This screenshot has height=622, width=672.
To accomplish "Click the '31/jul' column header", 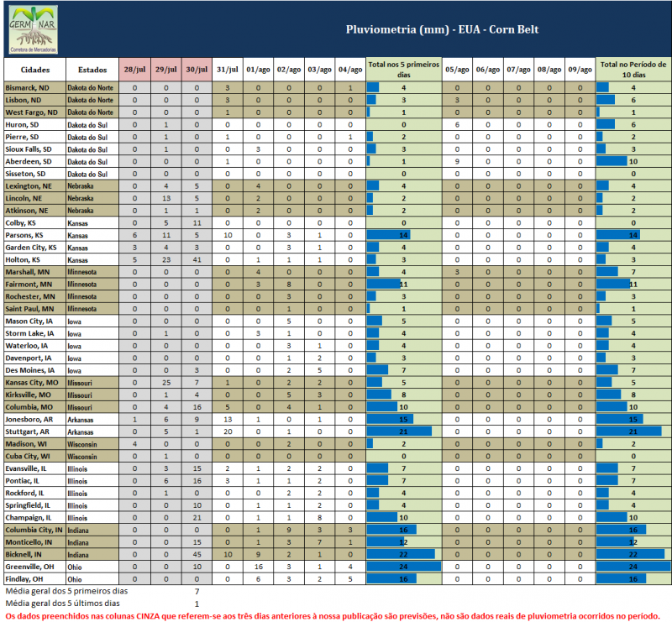I will pos(227,70).
